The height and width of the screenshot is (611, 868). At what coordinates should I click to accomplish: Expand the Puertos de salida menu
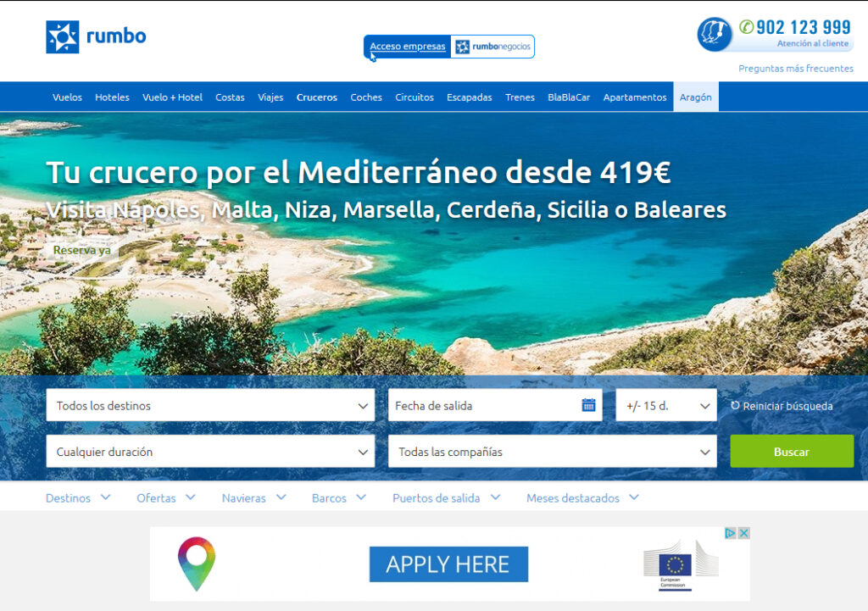tap(447, 497)
